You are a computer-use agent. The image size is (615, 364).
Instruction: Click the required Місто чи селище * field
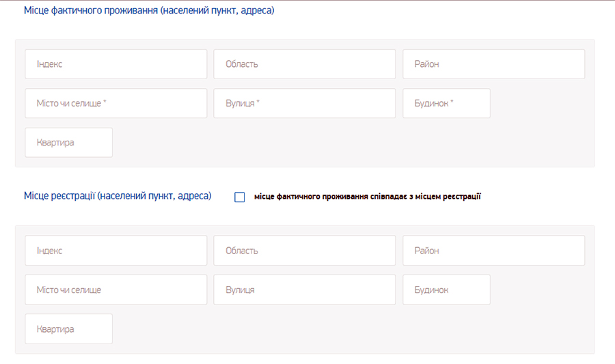click(x=115, y=103)
